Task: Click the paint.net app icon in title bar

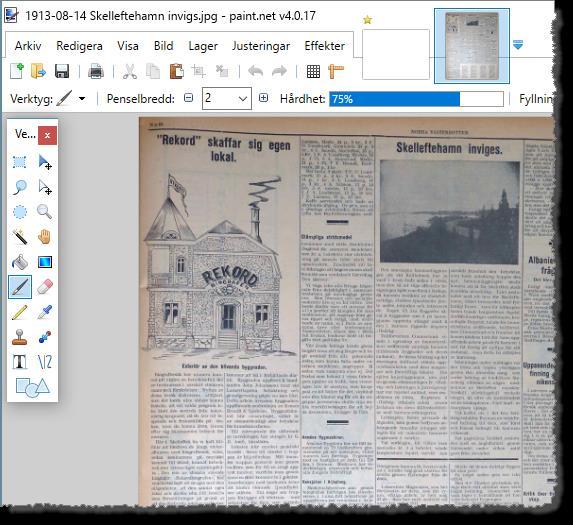Action: pos(11,15)
